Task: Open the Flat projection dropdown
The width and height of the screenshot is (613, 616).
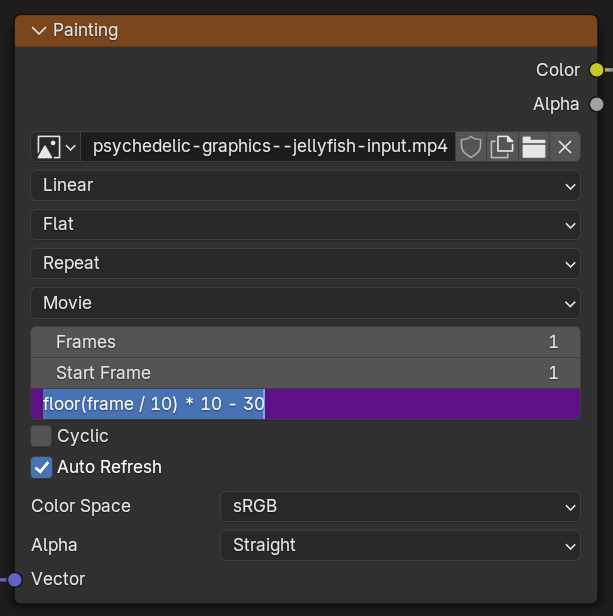Action: tap(305, 224)
